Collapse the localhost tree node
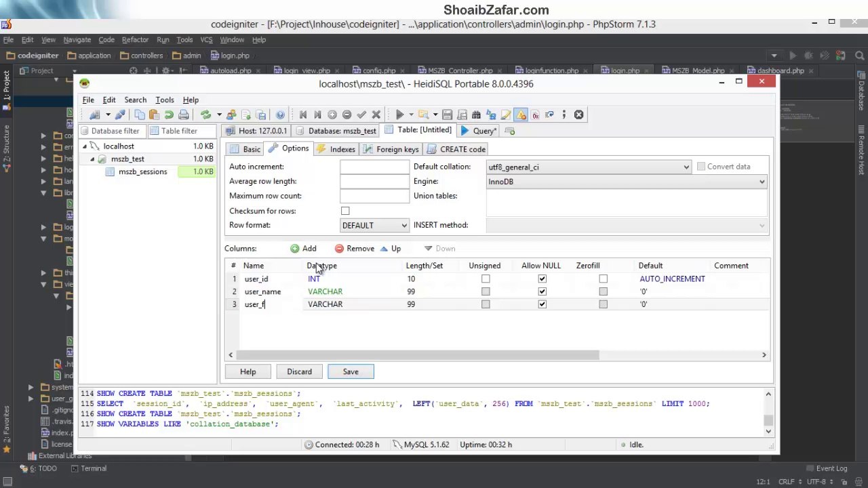 pos(85,146)
